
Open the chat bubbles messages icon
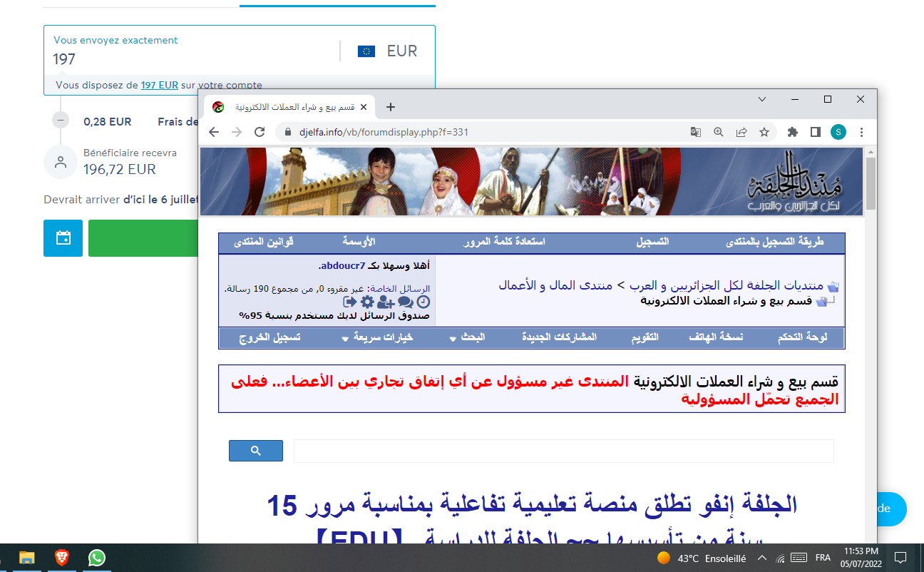pos(405,302)
